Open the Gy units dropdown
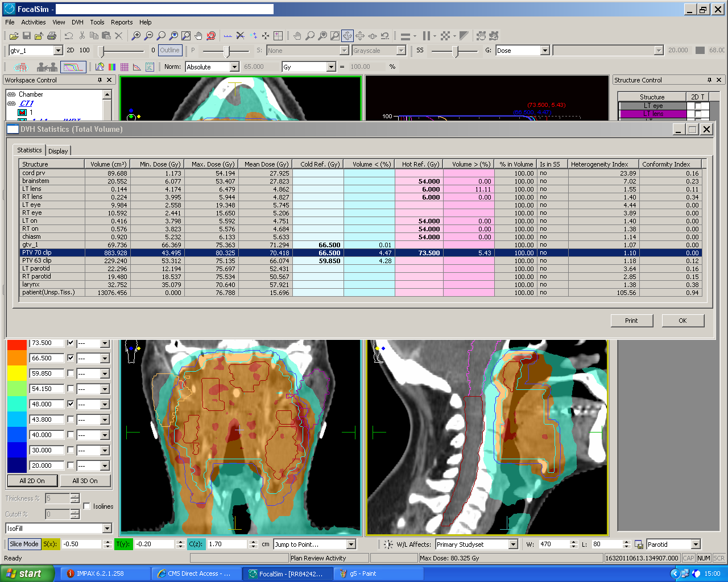 pos(331,67)
